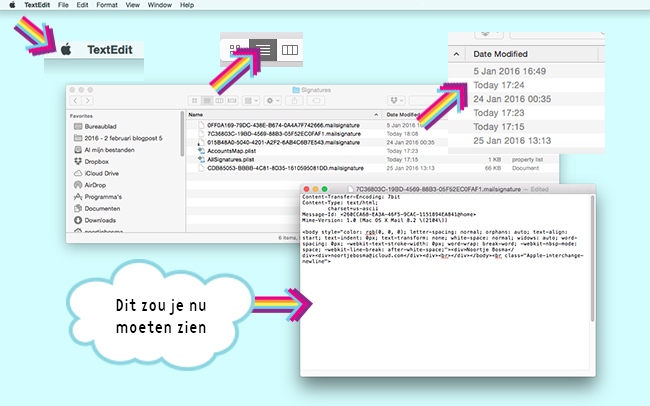Go back in the Signatures Finder window
The image size is (650, 406).
click(75, 100)
